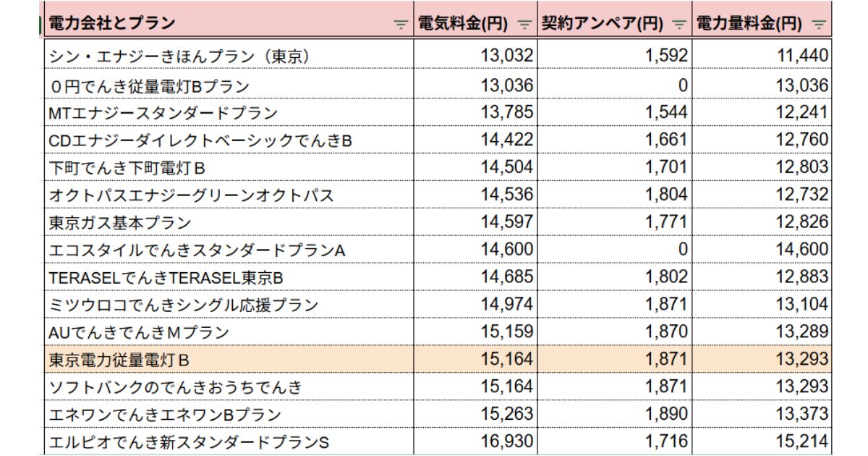Select the 電気料金(円) header cell
This screenshot has height=456, width=868.
coord(475,23)
